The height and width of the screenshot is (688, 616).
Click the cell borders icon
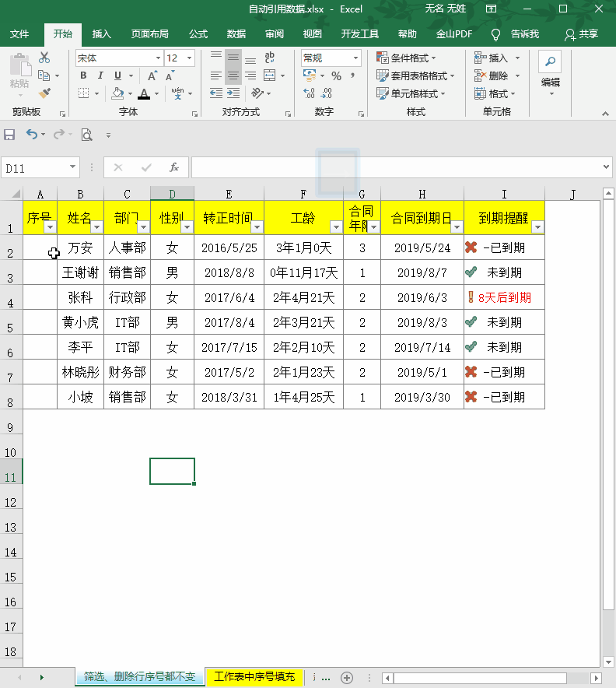(83, 93)
